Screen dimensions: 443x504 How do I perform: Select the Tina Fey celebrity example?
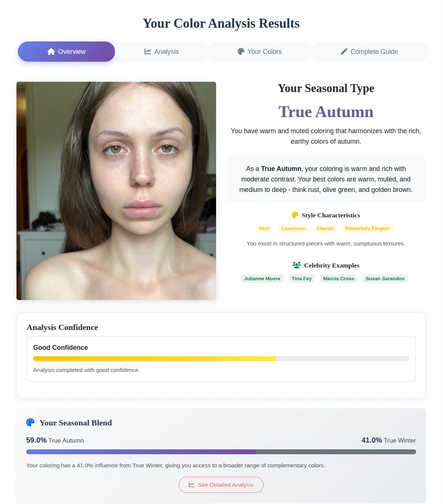[301, 278]
